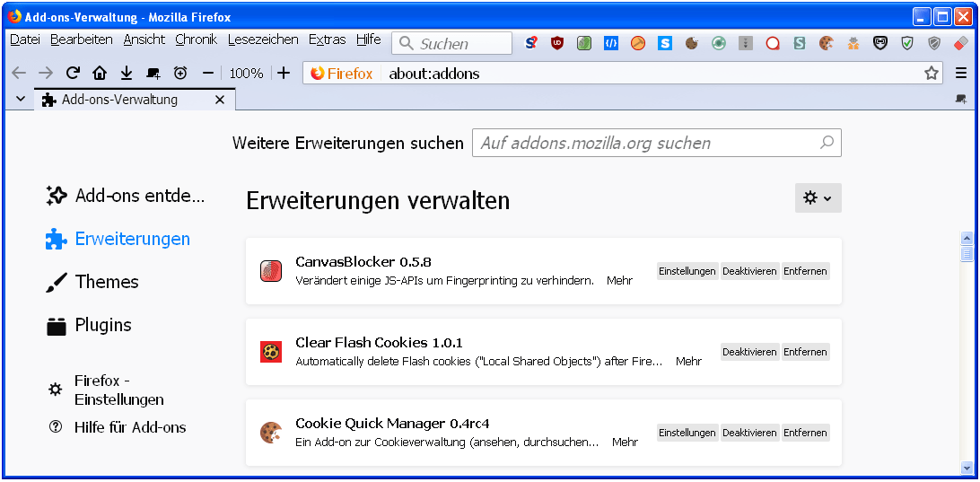Remove Clear Flash Cookies extension
The image size is (980, 482).
point(805,352)
